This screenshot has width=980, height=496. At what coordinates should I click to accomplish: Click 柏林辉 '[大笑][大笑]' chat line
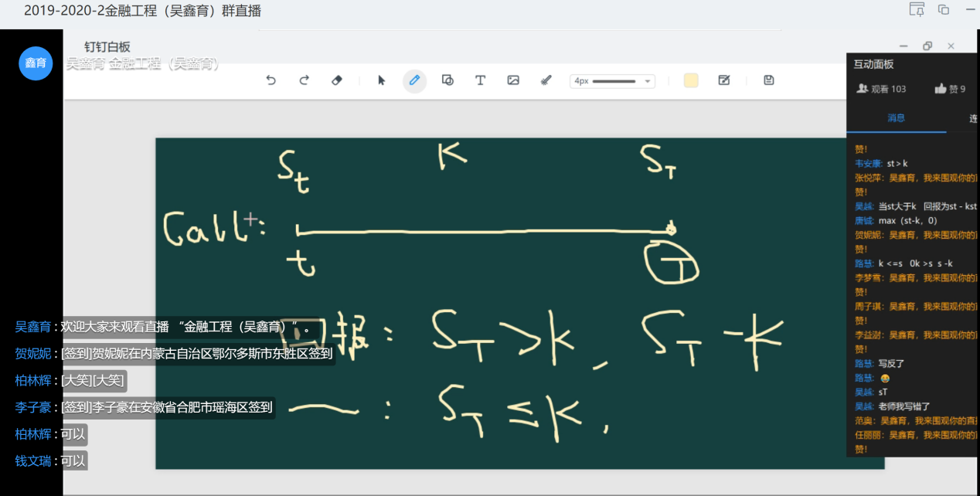click(70, 381)
